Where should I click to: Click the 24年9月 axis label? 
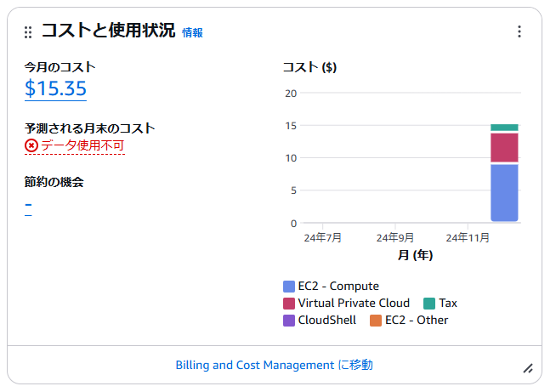pyautogui.click(x=395, y=238)
